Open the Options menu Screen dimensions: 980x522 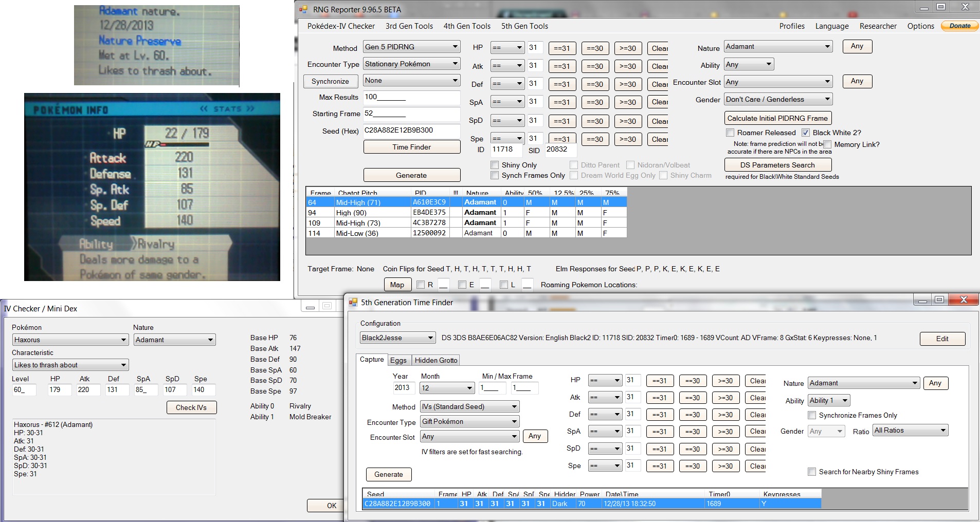click(920, 26)
